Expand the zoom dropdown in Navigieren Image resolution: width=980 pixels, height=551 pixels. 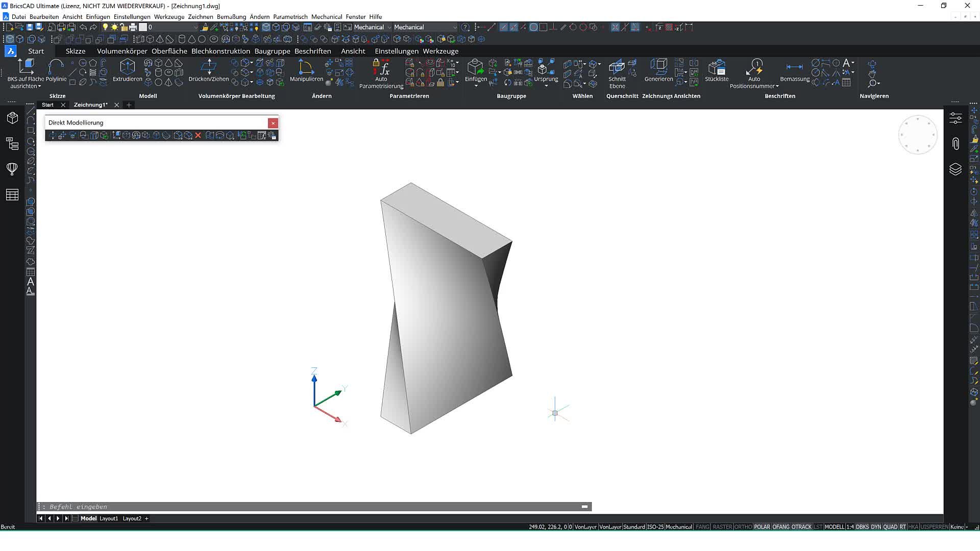878,84
